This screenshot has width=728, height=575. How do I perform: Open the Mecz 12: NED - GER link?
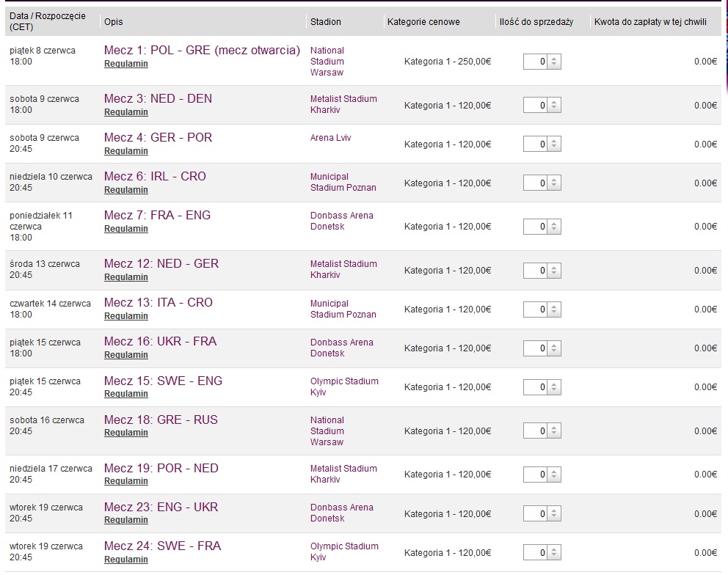161,263
